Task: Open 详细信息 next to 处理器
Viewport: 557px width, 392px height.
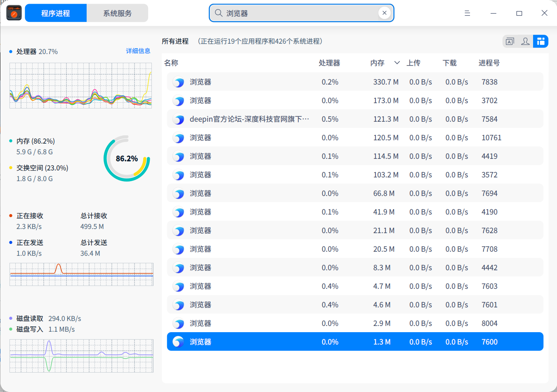Action: coord(138,51)
